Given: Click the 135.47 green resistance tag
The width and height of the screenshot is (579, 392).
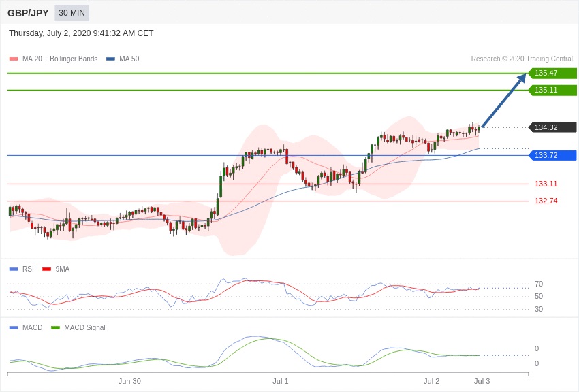Looking at the screenshot, I should [x=552, y=73].
